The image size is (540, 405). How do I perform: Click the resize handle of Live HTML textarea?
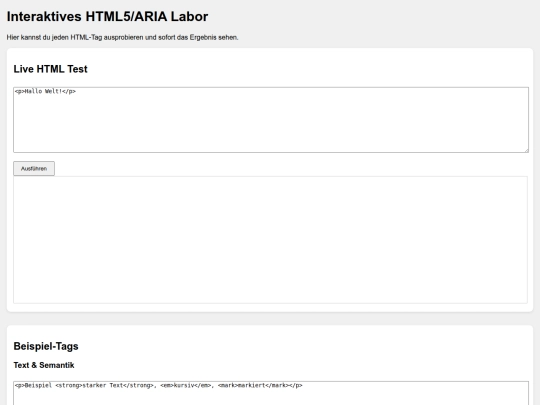tap(526, 150)
